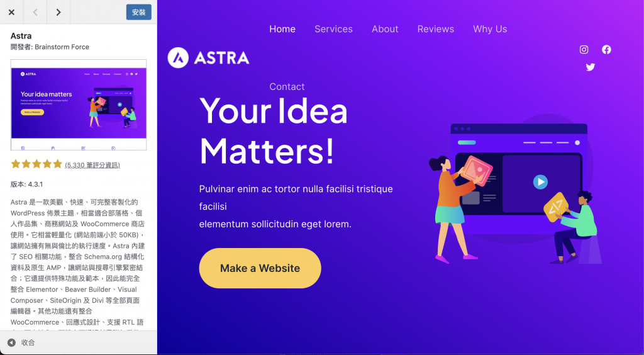Open the 5,330 ratings link

(92, 165)
